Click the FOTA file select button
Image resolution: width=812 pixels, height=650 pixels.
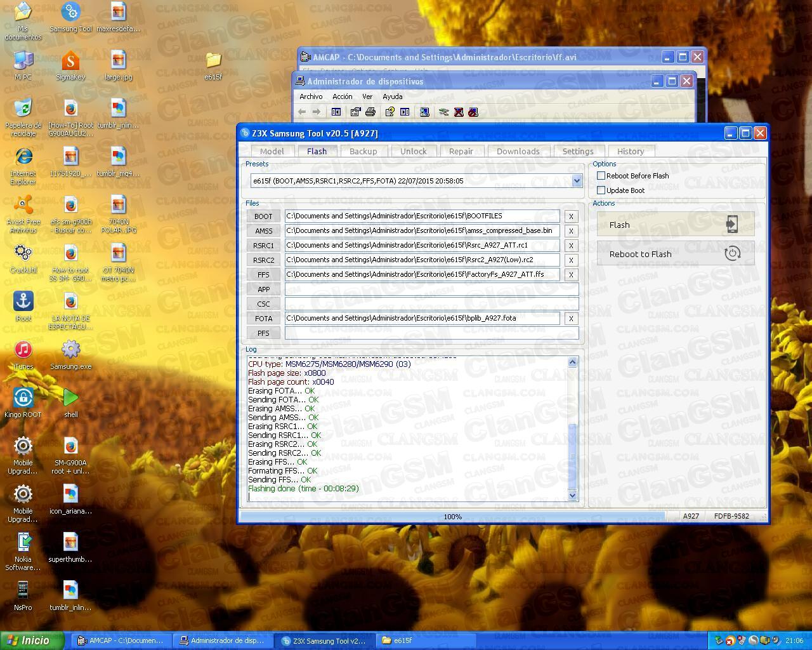(263, 319)
